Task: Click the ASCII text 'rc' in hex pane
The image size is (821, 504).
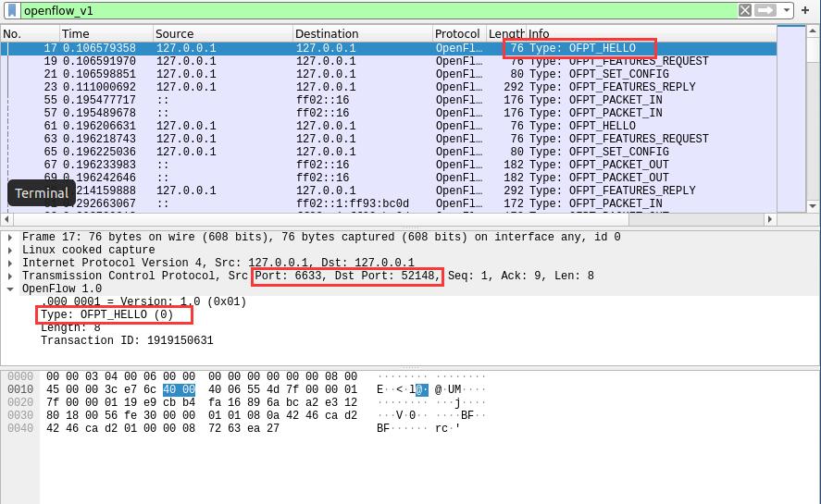Action: click(442, 428)
